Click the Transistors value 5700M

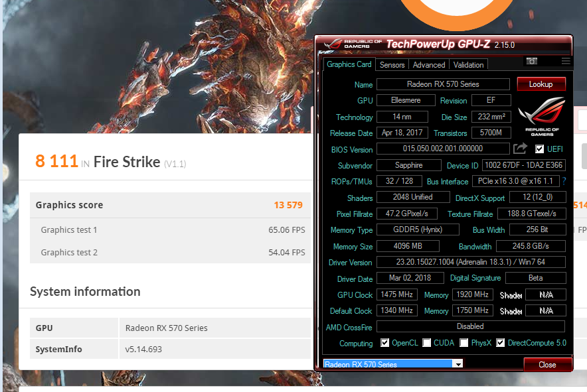(x=491, y=133)
